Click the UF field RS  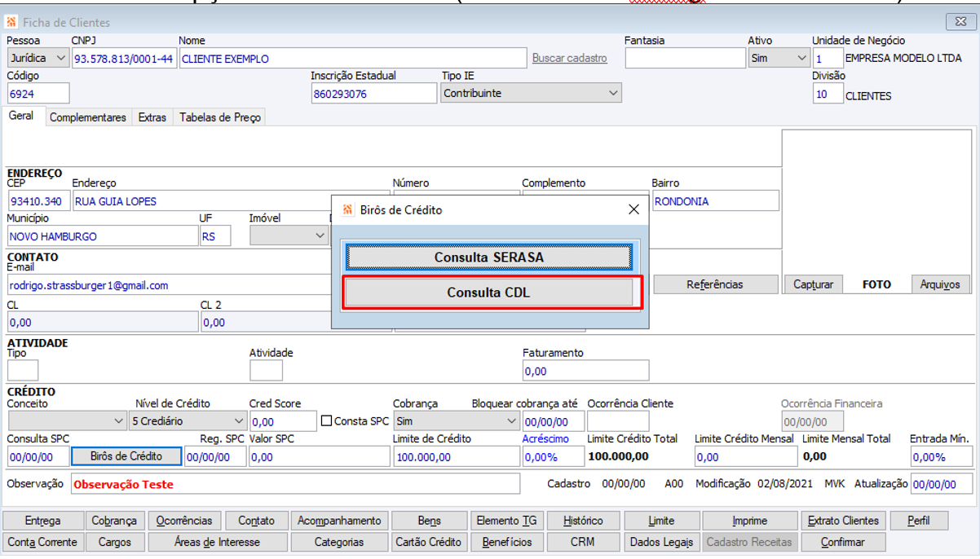(215, 236)
